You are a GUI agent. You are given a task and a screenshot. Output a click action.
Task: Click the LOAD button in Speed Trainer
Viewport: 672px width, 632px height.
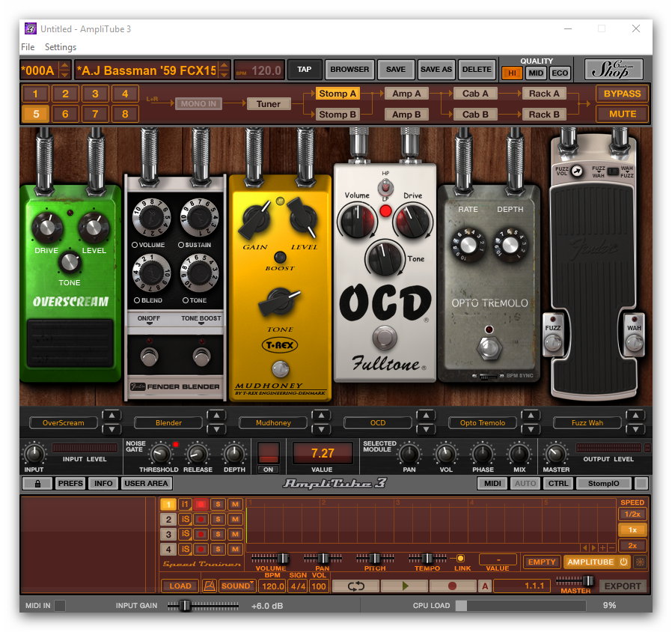click(180, 586)
